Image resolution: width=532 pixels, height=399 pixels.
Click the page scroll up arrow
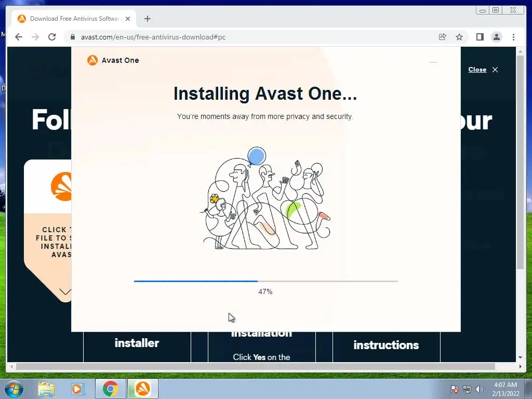coord(520,51)
